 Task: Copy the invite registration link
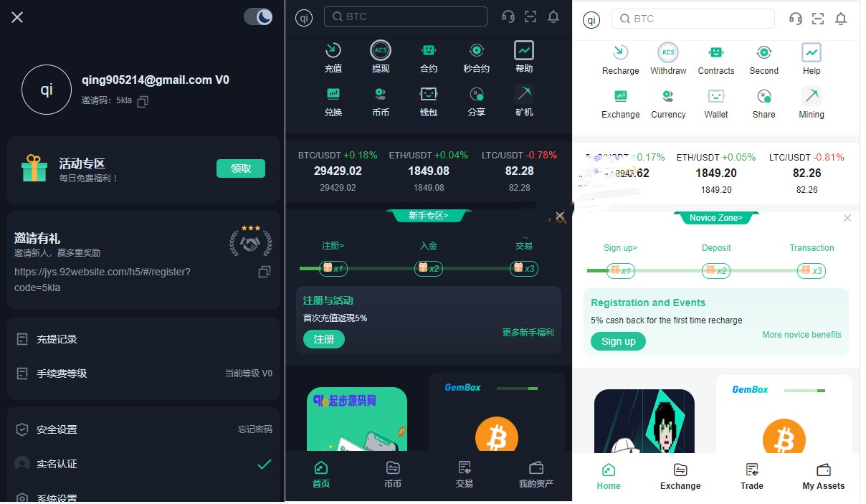(x=265, y=272)
